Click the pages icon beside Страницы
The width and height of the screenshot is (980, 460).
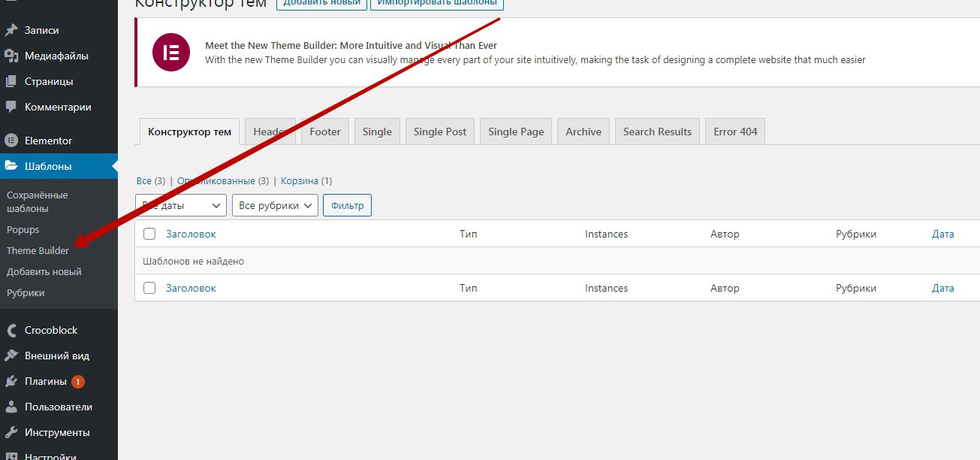tap(11, 81)
